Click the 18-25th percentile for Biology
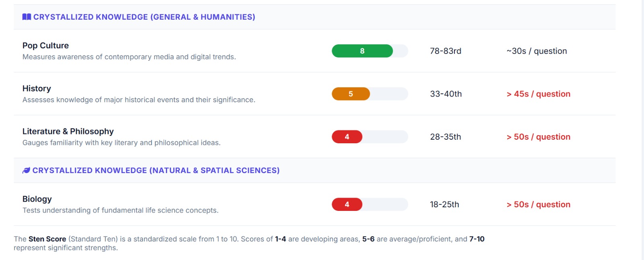 point(444,204)
